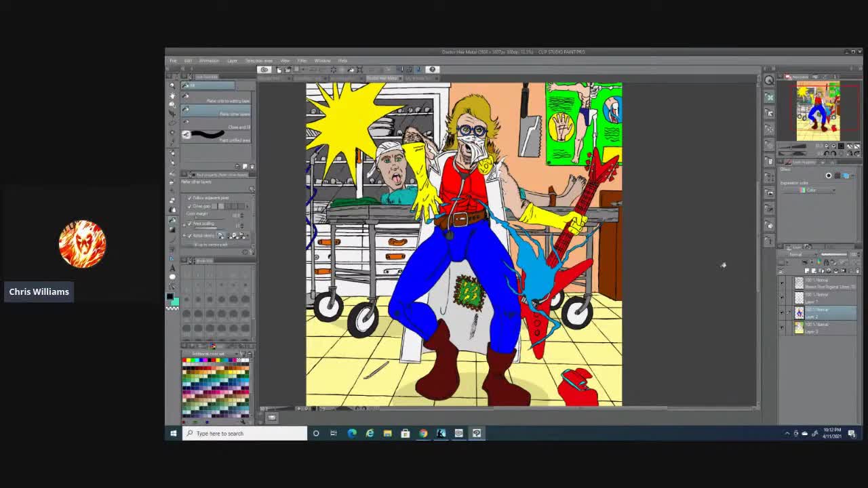Open the Layer menu
Image resolution: width=868 pixels, height=488 pixels.
pyautogui.click(x=233, y=61)
